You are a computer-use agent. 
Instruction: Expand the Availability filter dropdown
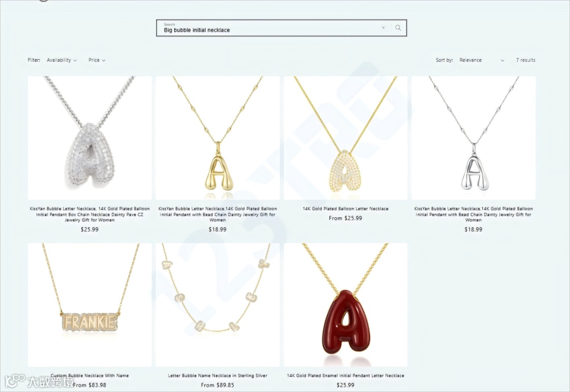point(61,60)
